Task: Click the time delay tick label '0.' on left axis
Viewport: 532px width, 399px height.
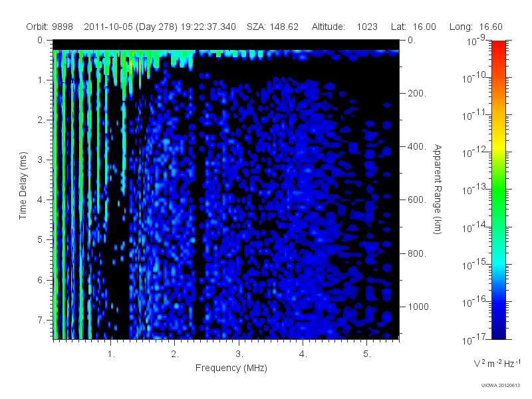Action: pyautogui.click(x=41, y=41)
